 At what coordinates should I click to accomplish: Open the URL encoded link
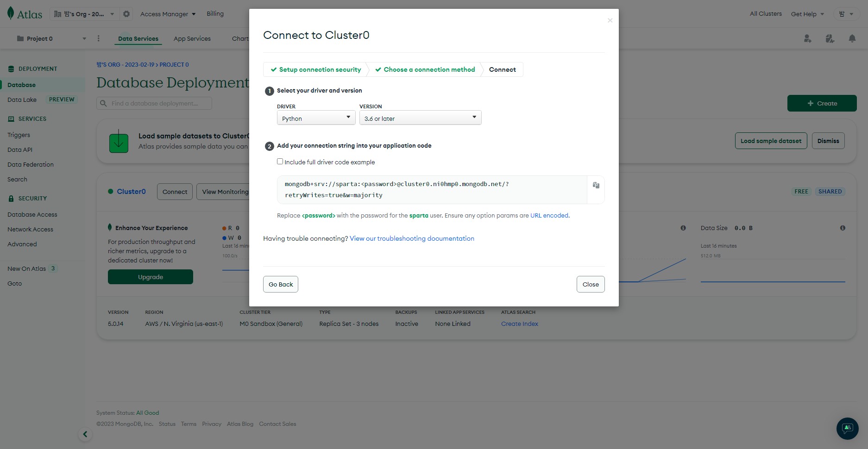tap(549, 215)
